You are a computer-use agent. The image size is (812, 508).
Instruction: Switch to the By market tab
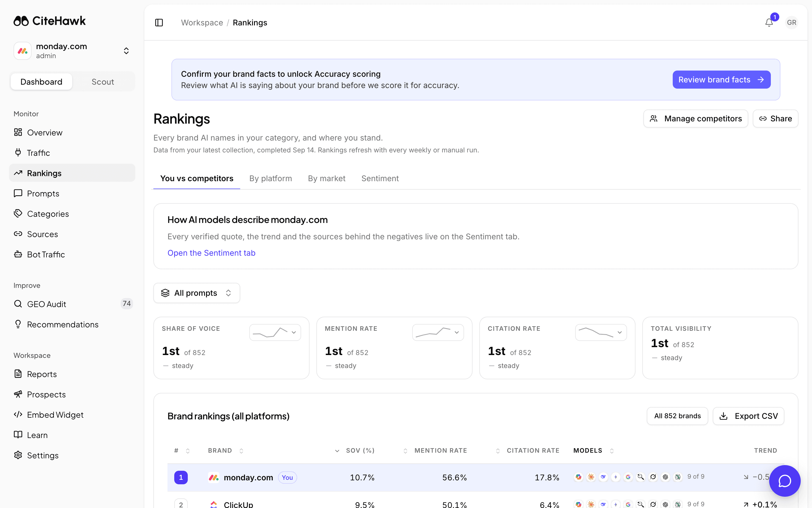coord(326,178)
